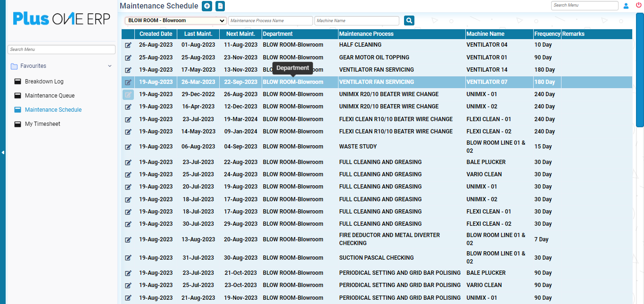Sort by Next Maint. column header
The width and height of the screenshot is (644, 304).
tap(240, 34)
